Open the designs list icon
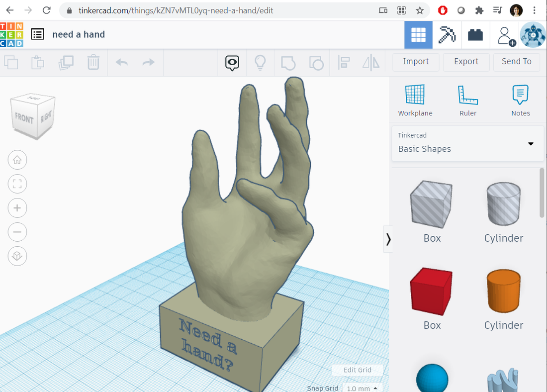 pyautogui.click(x=38, y=34)
